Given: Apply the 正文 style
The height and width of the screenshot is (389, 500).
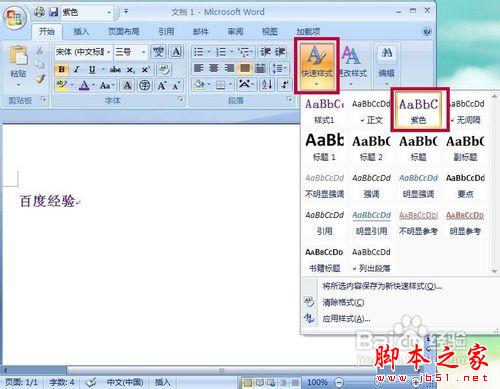Looking at the screenshot, I should 371,111.
